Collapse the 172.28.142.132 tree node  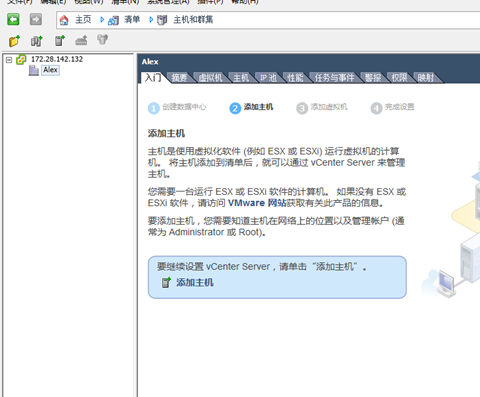pyautogui.click(x=9, y=60)
